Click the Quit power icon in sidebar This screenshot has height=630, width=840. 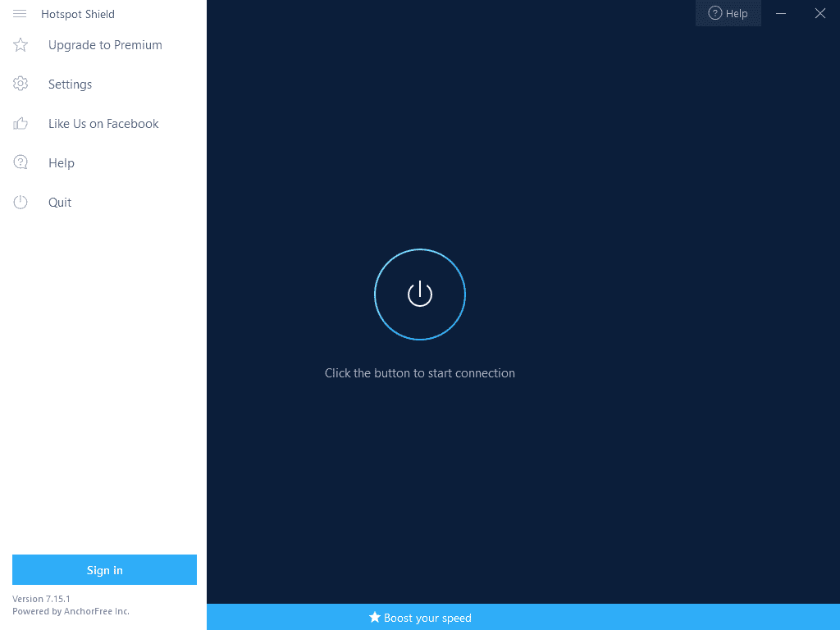click(21, 202)
